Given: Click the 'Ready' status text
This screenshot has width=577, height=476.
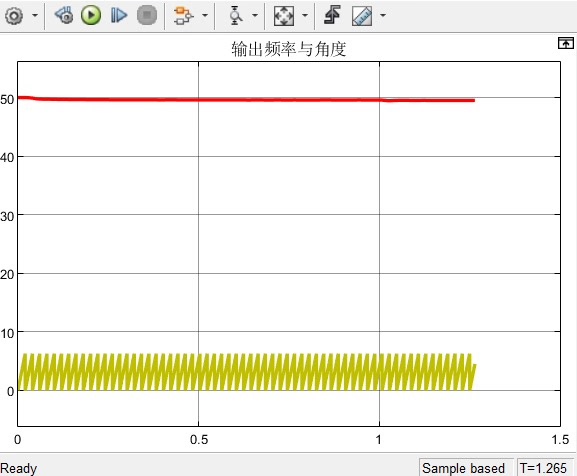Looking at the screenshot, I should coord(18,469).
